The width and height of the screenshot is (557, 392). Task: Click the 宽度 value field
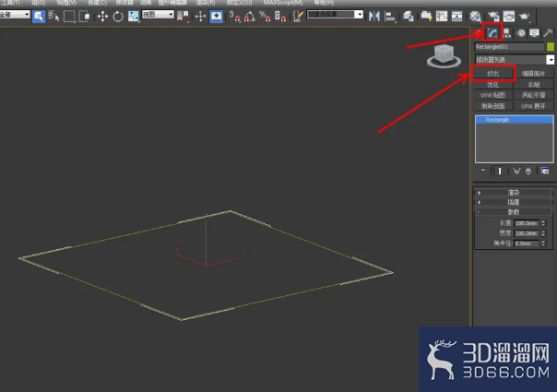point(527,233)
